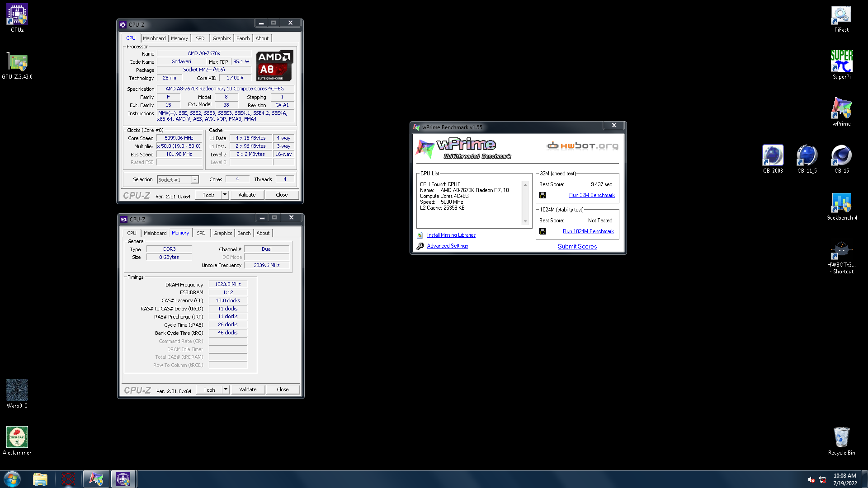Image resolution: width=868 pixels, height=488 pixels.
Task: Open the CB-15 desktop shortcut
Action: click(841, 159)
